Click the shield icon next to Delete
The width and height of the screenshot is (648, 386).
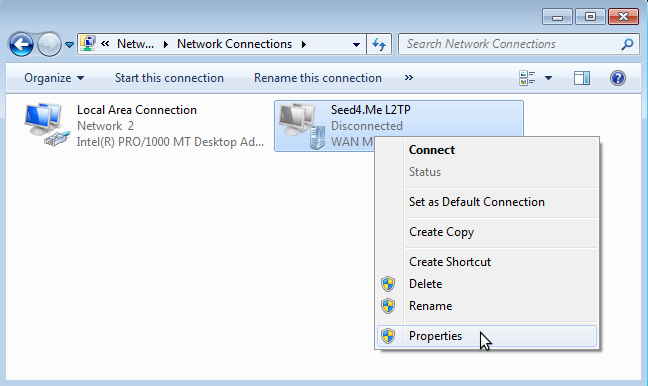tap(388, 284)
